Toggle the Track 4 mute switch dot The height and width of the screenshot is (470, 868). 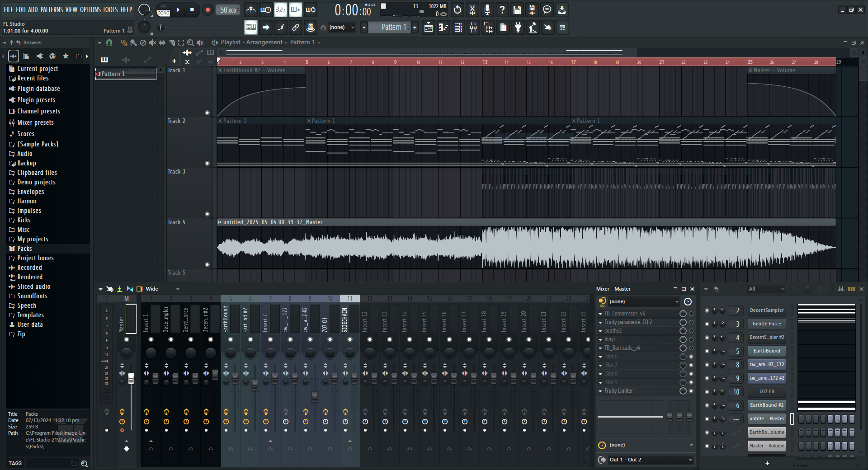coord(207,265)
